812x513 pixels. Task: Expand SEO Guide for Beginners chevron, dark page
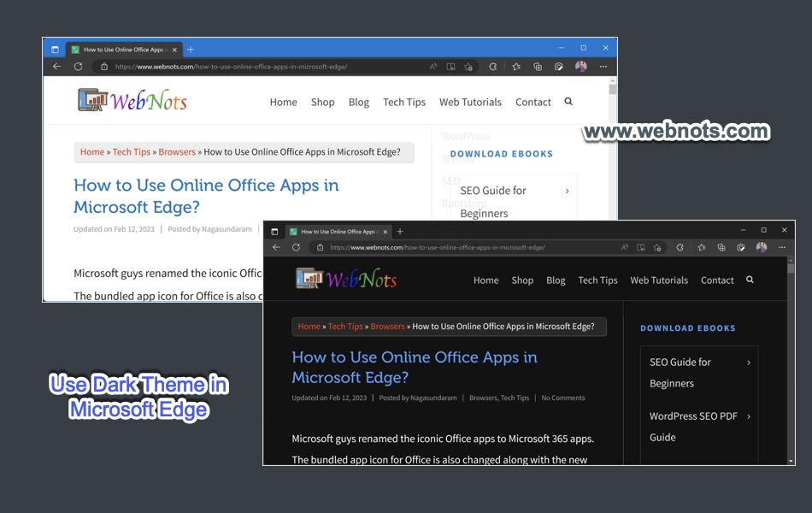pos(749,363)
